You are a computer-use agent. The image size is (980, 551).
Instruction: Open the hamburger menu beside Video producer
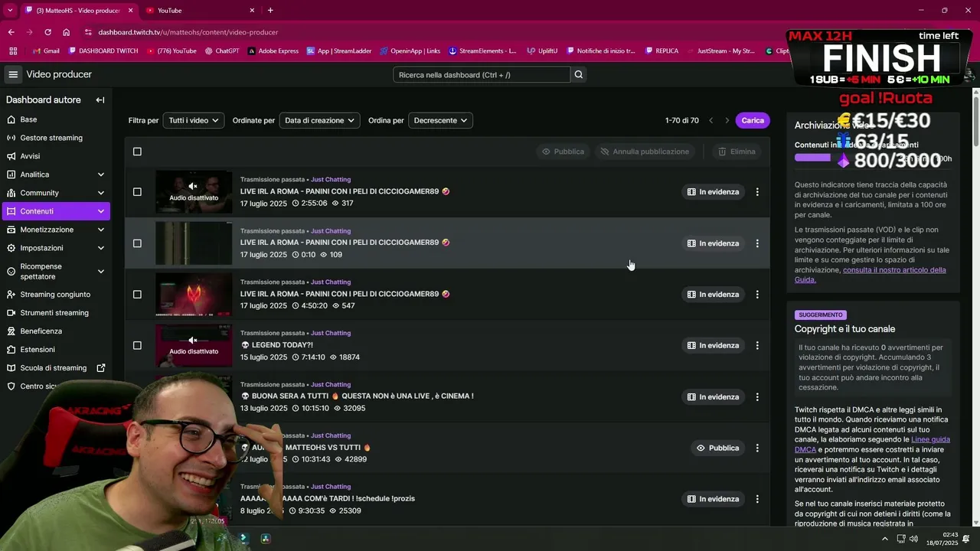click(13, 74)
